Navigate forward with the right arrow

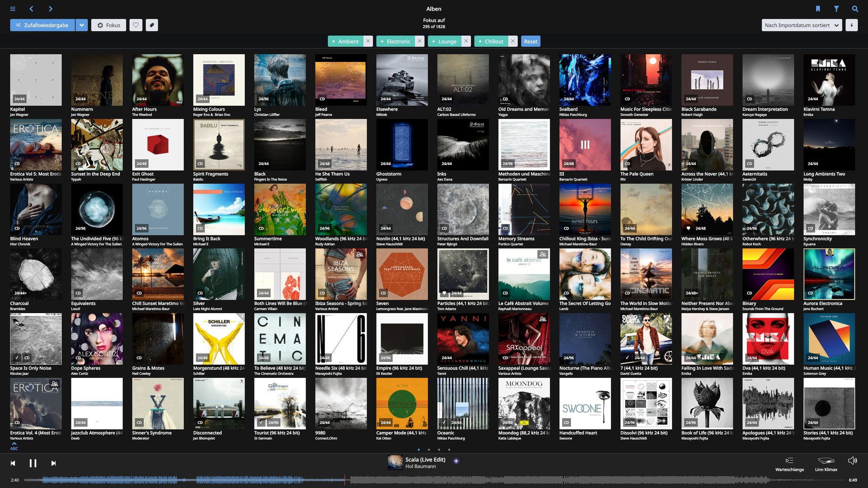pos(50,9)
